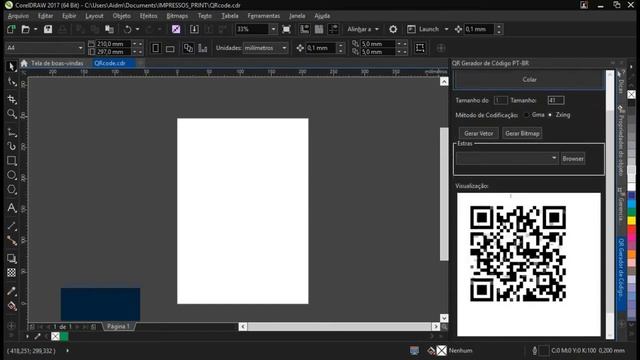Screen dimensions: 640x360
Task: Open the zoom level dropdown
Action: pos(273,29)
